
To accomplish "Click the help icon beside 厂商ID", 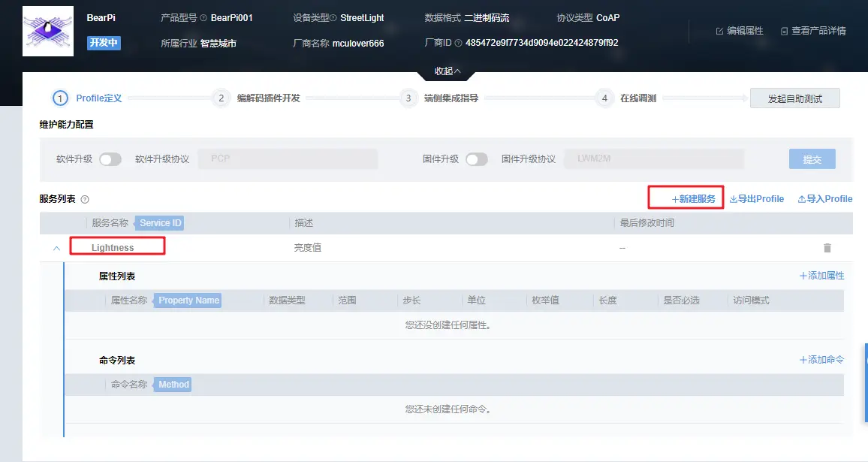I will tap(458, 43).
